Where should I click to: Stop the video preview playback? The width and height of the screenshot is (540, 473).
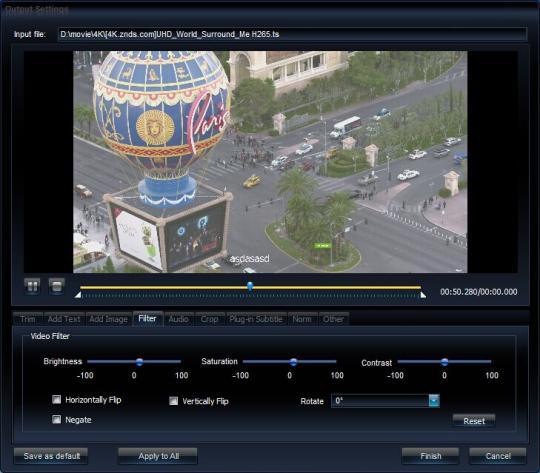point(56,286)
